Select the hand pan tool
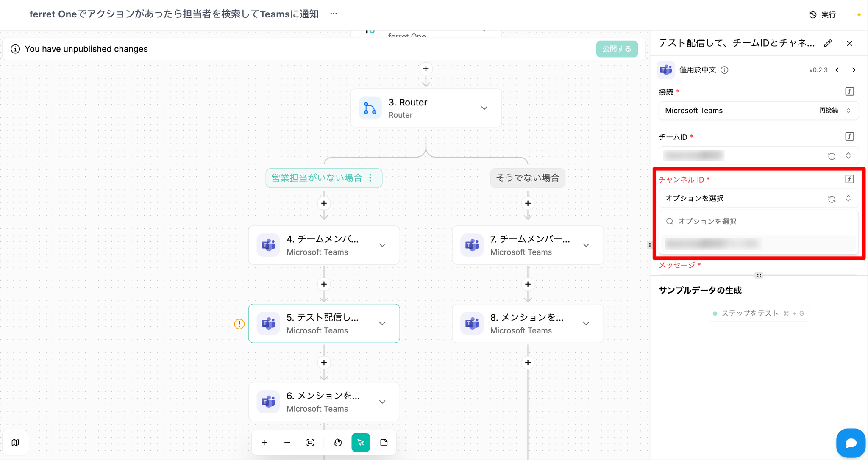The width and height of the screenshot is (868, 460). coord(337,443)
